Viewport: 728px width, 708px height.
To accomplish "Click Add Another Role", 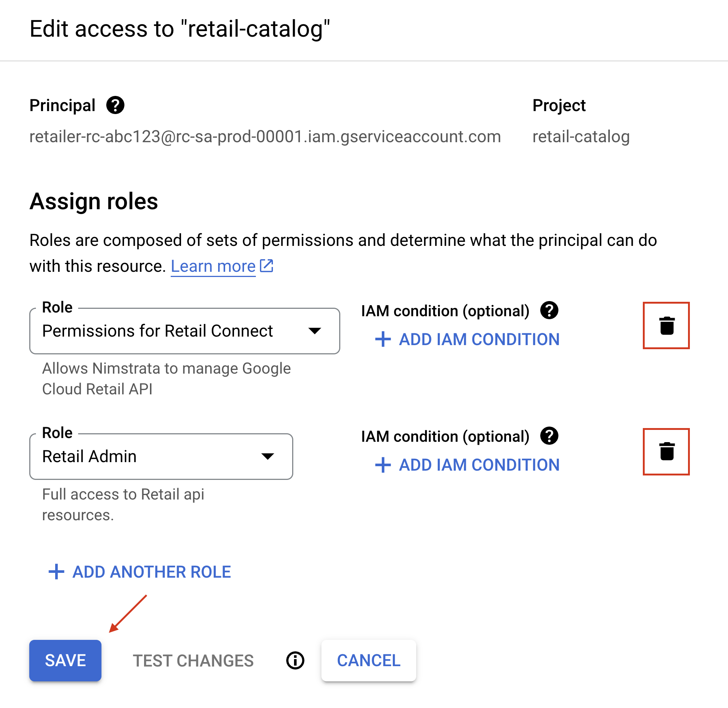I will coord(151,571).
